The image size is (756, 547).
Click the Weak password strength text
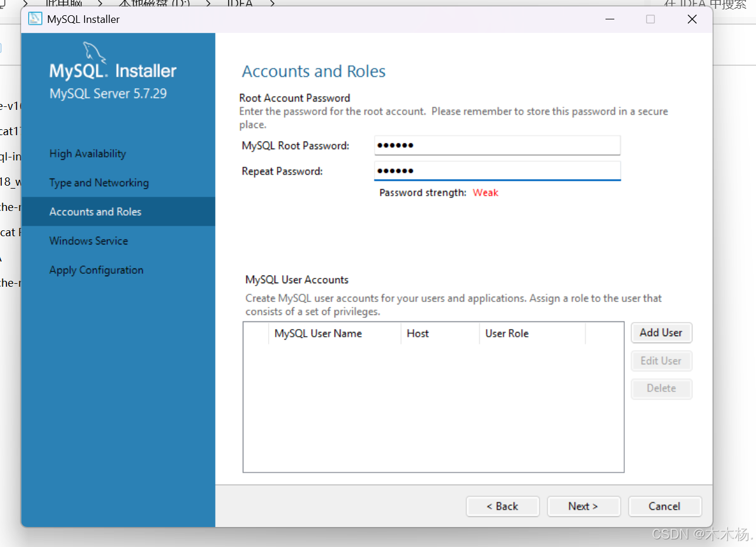[x=486, y=193]
